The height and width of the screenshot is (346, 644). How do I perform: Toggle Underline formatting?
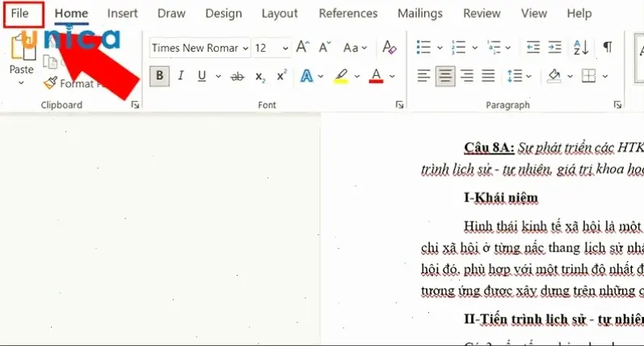click(x=202, y=76)
